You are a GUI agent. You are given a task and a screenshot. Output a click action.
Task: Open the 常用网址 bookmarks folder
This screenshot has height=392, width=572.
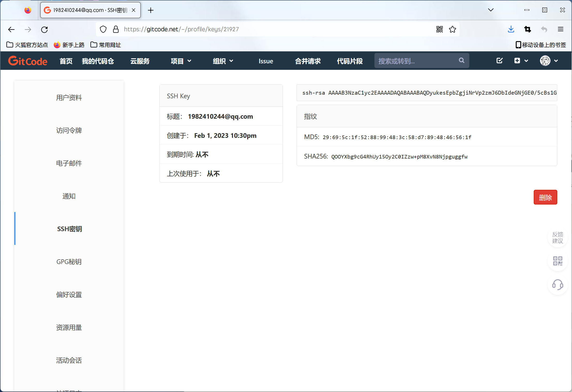pyautogui.click(x=106, y=45)
